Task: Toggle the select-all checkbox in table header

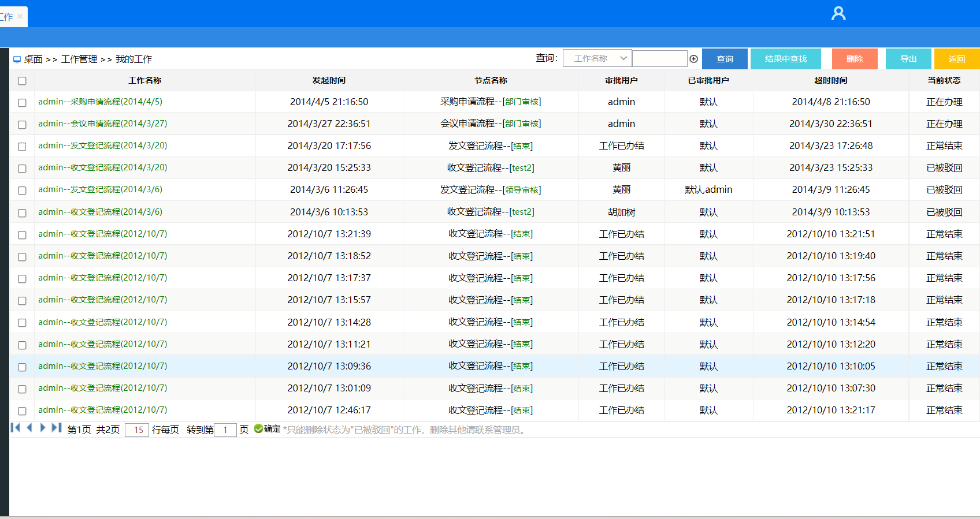Action: point(22,81)
